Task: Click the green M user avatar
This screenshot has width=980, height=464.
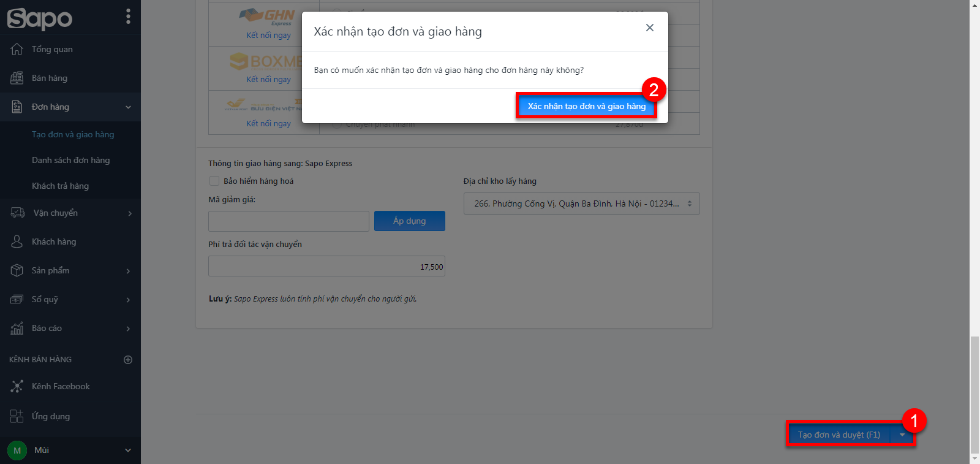Action: (x=17, y=451)
